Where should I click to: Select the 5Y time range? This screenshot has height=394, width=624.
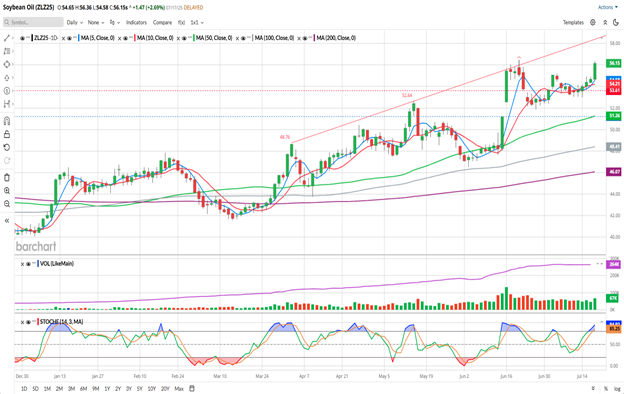[140, 388]
